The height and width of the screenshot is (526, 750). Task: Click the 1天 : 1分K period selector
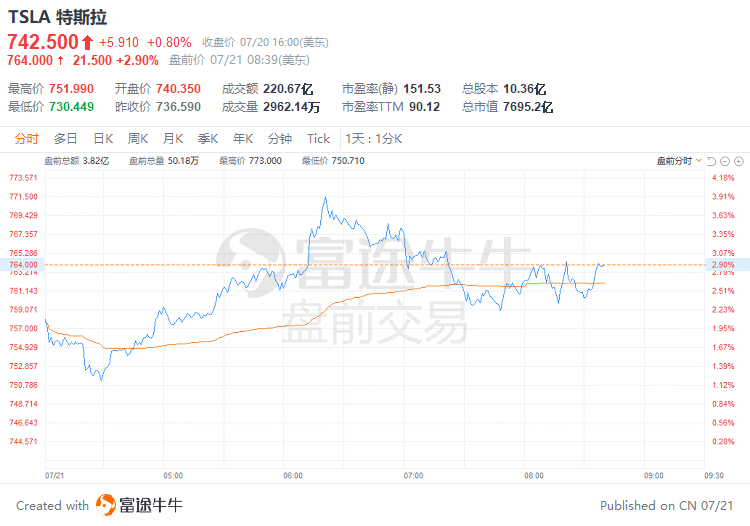click(x=374, y=139)
